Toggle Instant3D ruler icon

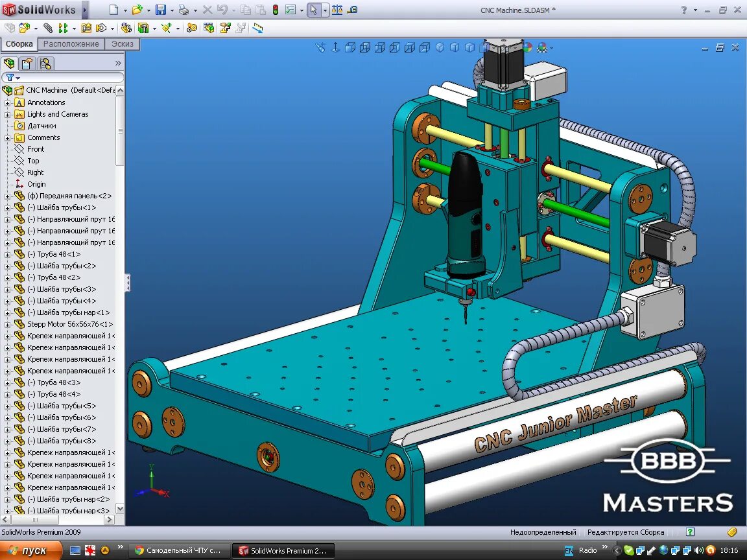point(257,28)
